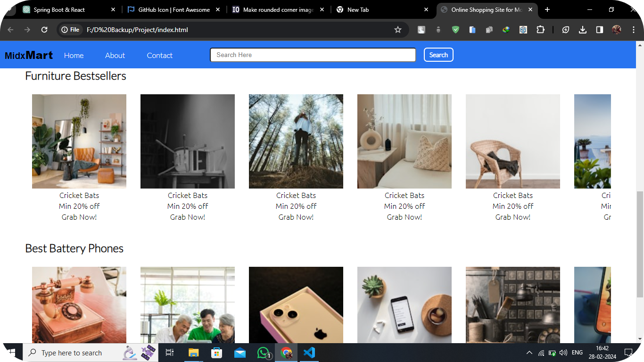644x362 pixels.
Task: Open a new browser tab with plus button
Action: pyautogui.click(x=547, y=9)
